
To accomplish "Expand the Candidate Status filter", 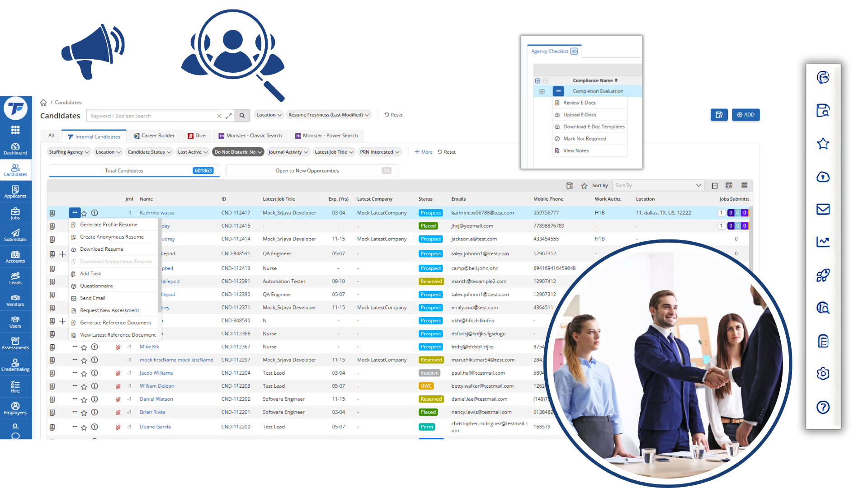I will click(149, 152).
